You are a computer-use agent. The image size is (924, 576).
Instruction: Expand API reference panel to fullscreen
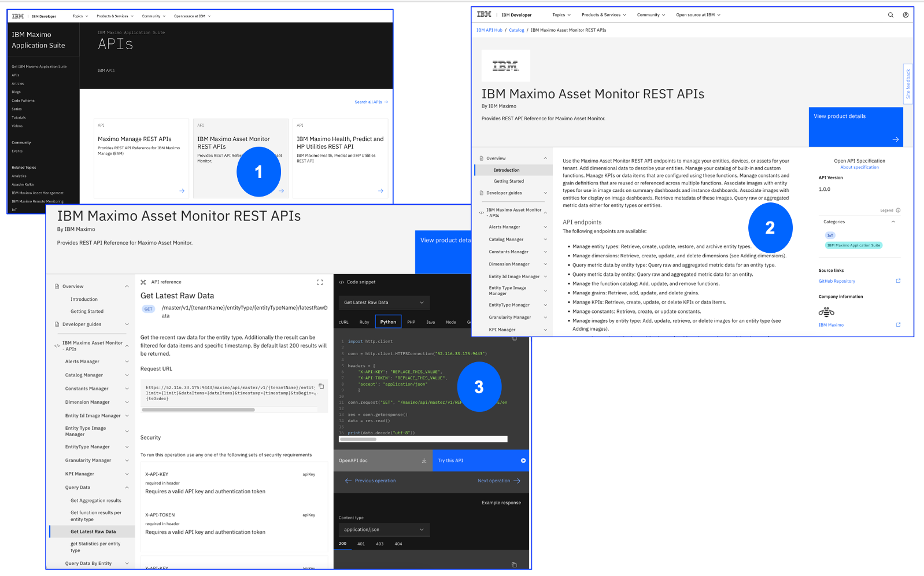pos(320,282)
